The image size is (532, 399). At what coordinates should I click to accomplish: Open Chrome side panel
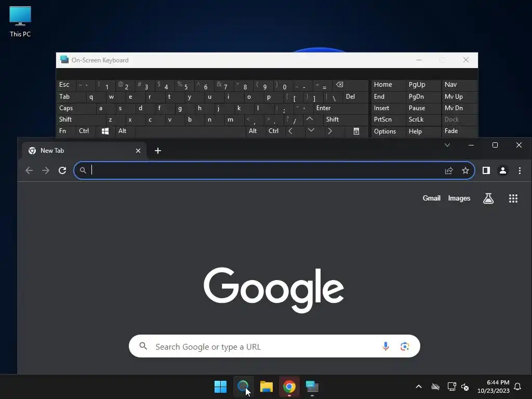[x=486, y=170]
